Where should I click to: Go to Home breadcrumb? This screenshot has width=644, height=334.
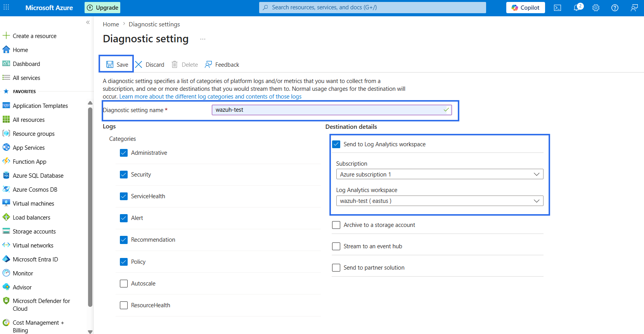[111, 24]
